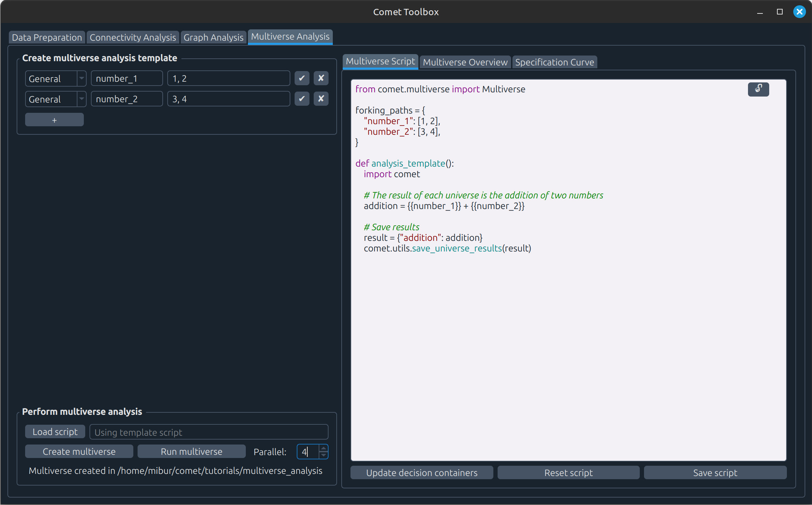Minimize the Comet Toolbox window
The width and height of the screenshot is (812, 505).
[760, 12]
